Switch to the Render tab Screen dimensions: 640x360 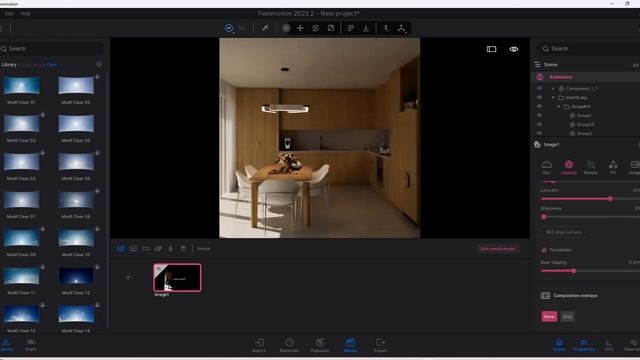coord(591,167)
